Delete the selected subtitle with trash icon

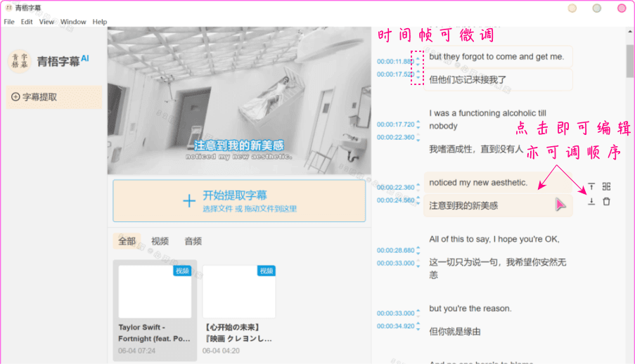[606, 201]
